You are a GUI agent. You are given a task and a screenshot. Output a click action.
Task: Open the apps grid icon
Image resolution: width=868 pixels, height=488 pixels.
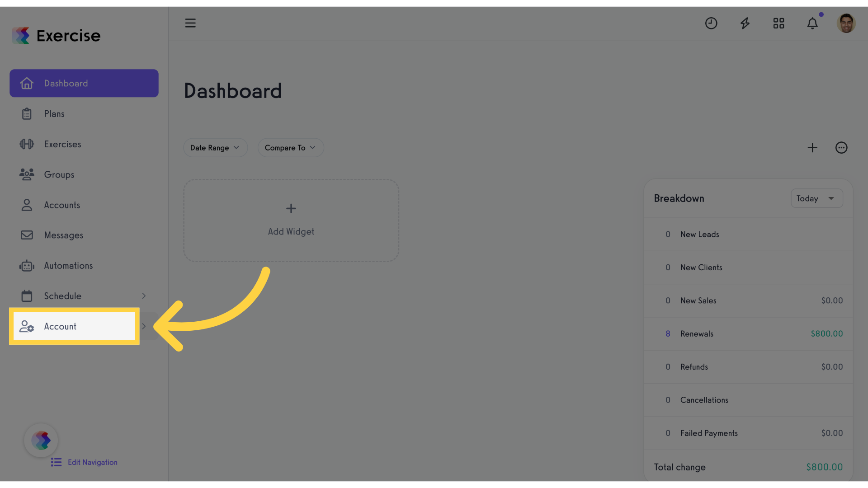click(x=778, y=23)
